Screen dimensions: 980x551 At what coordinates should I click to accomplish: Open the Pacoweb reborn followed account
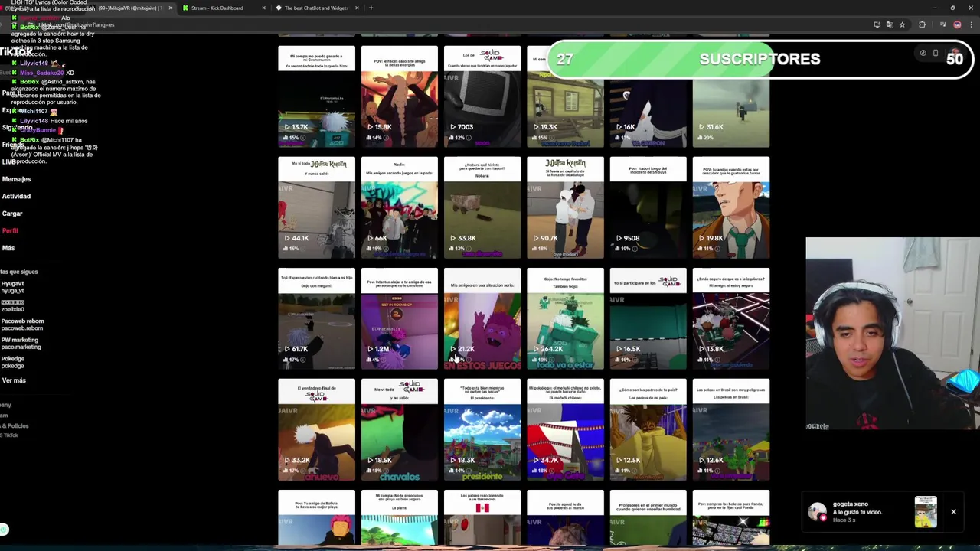tap(22, 324)
